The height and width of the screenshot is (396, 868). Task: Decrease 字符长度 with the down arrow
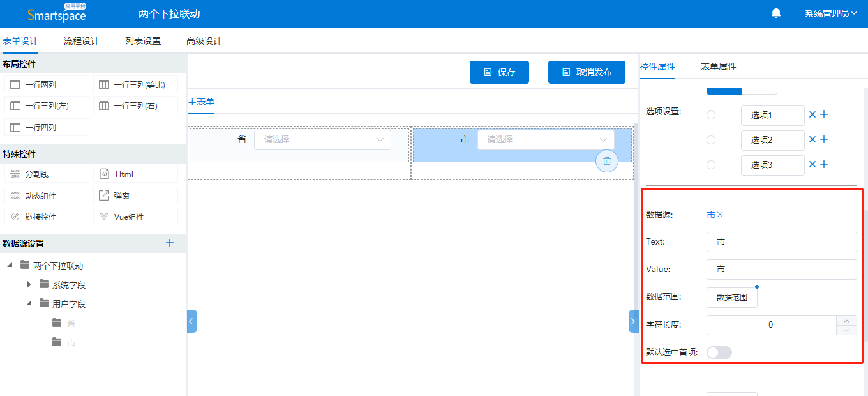(x=846, y=330)
